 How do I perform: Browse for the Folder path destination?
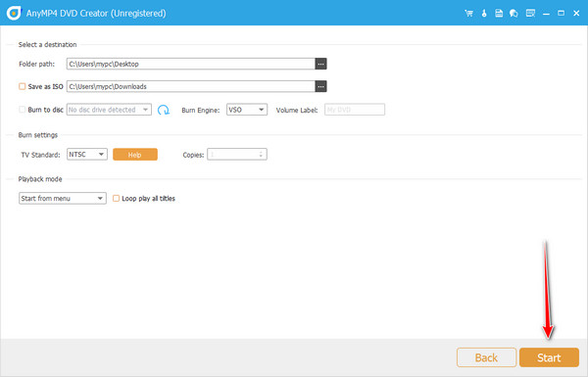[320, 64]
